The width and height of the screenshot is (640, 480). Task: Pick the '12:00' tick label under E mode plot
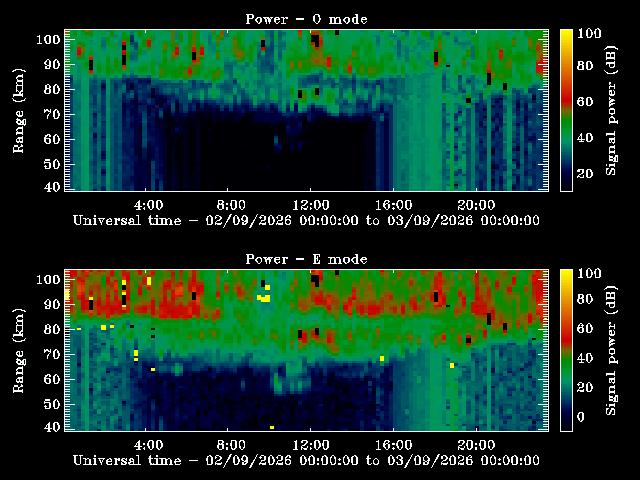(310, 445)
